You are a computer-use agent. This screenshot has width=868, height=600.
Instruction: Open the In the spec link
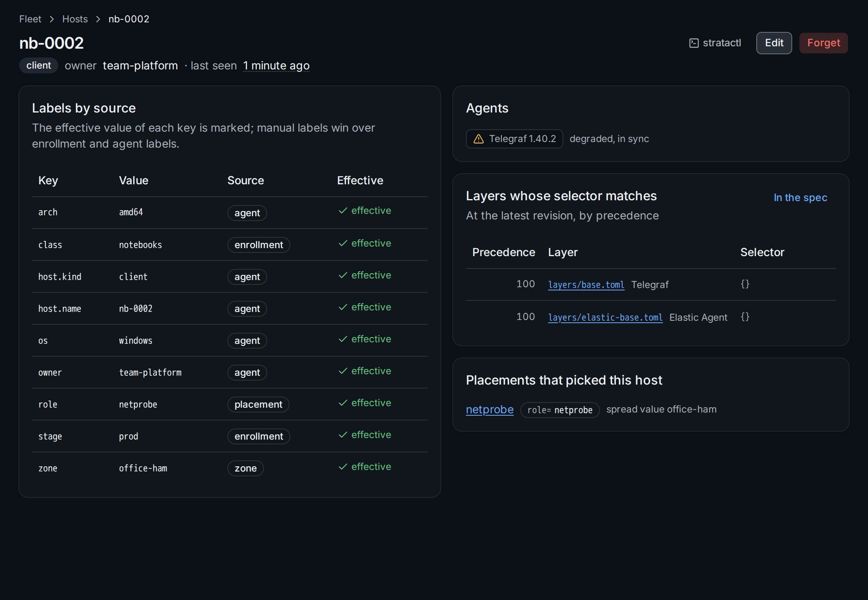coord(800,198)
